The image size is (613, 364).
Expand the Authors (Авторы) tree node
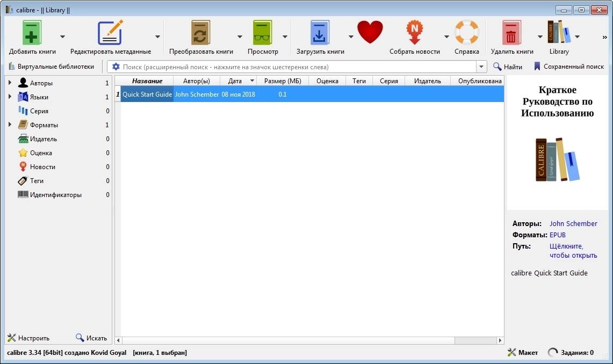coord(10,82)
